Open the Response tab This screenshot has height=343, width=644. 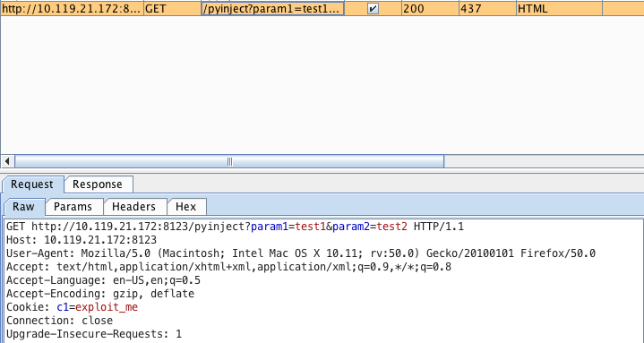pos(98,184)
